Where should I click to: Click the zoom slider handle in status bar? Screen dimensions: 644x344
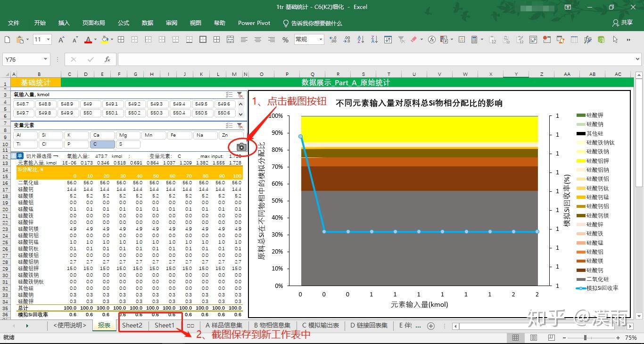point(585,338)
